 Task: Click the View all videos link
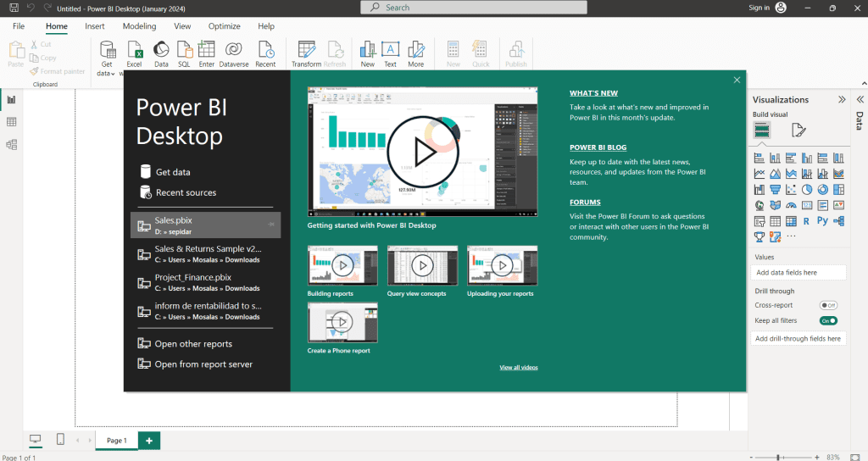(x=519, y=368)
